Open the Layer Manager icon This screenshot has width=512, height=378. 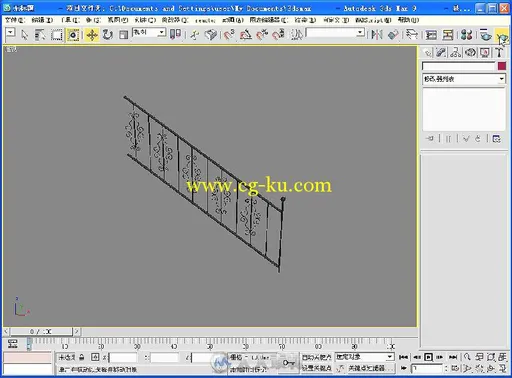pyautogui.click(x=412, y=35)
